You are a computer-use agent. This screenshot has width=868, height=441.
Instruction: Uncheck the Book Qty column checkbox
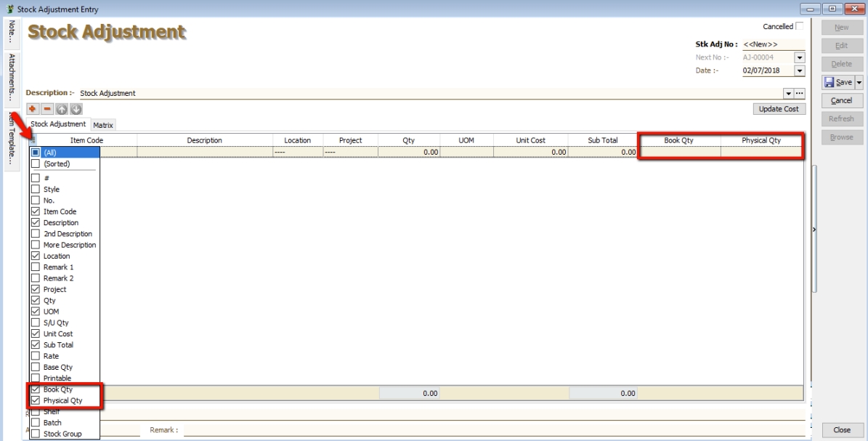tap(35, 389)
